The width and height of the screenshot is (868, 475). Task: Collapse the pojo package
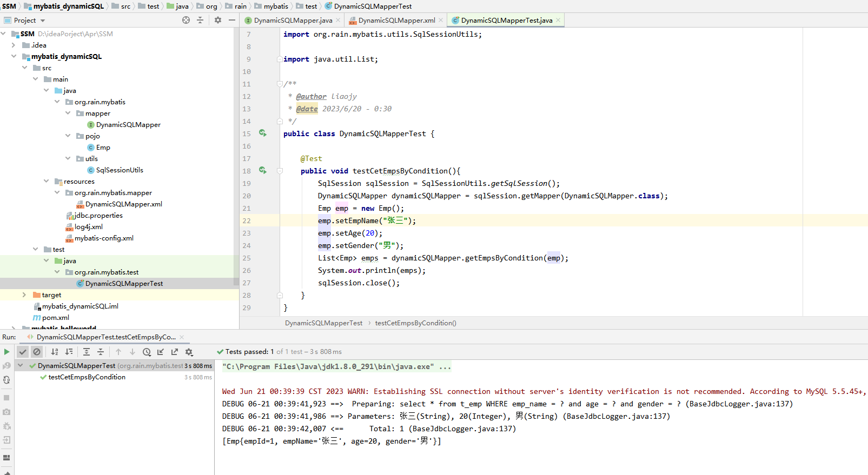point(68,136)
